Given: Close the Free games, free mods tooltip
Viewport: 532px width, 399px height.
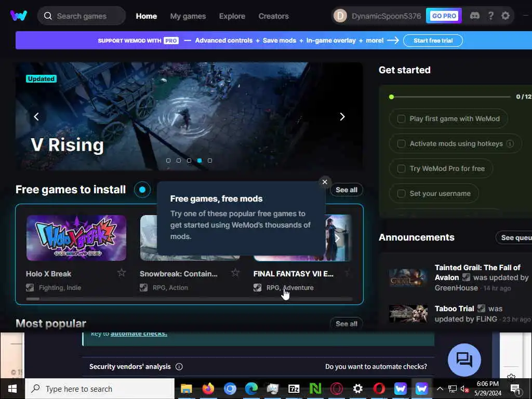Looking at the screenshot, I should pos(325,182).
